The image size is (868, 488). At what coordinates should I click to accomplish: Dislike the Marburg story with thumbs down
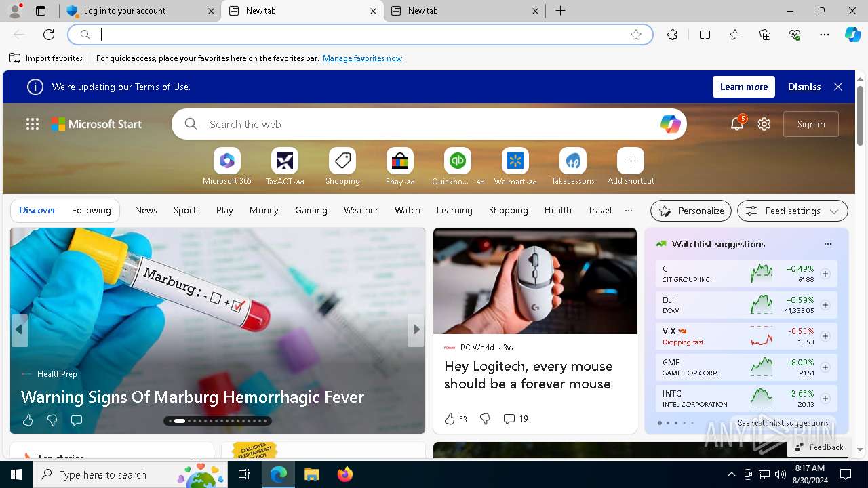coord(52,421)
